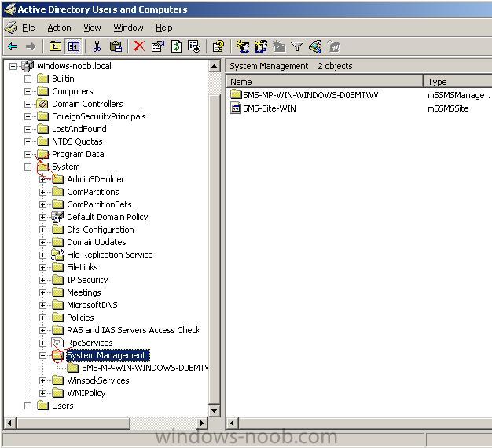
Task: Click the RpcServices container icon
Action: click(x=57, y=343)
